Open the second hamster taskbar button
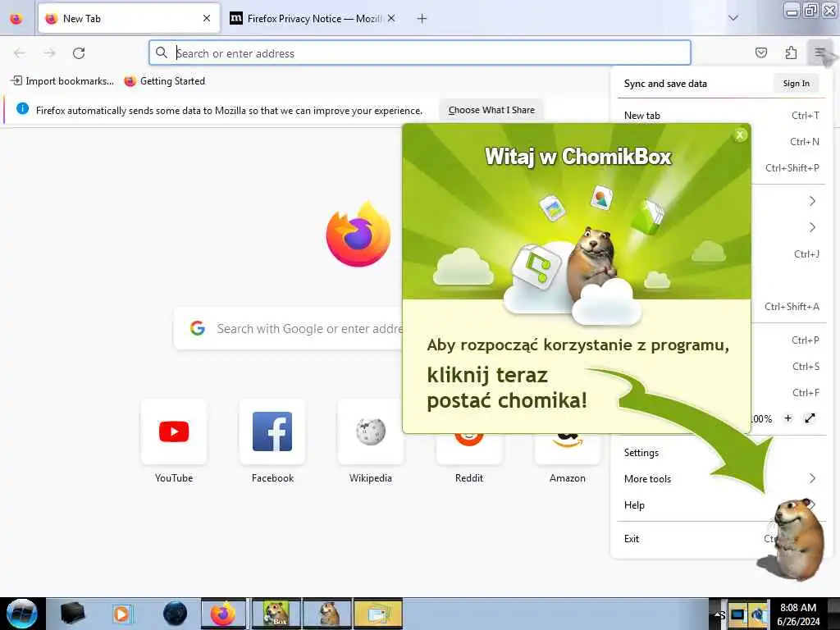The width and height of the screenshot is (840, 630). [327, 614]
